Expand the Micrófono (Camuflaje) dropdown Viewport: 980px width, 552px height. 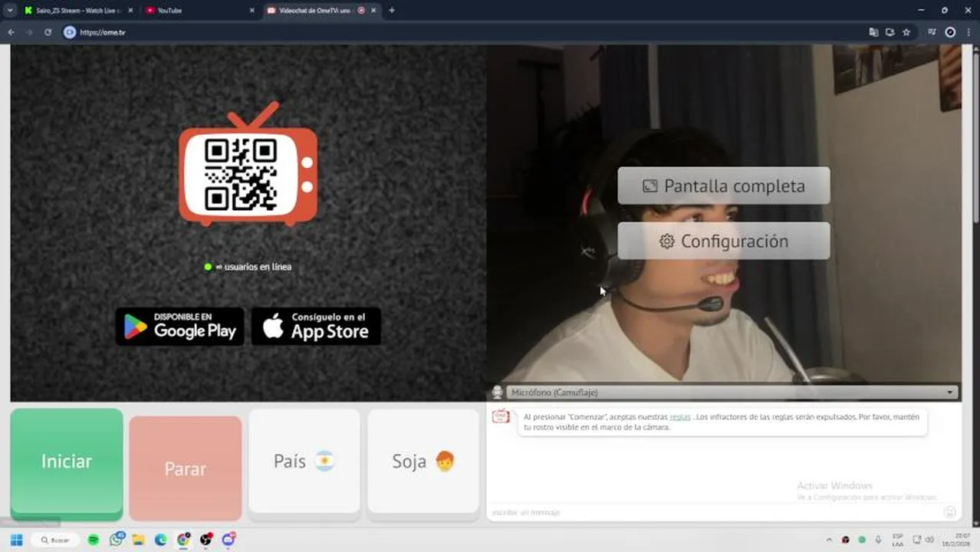[732, 393]
